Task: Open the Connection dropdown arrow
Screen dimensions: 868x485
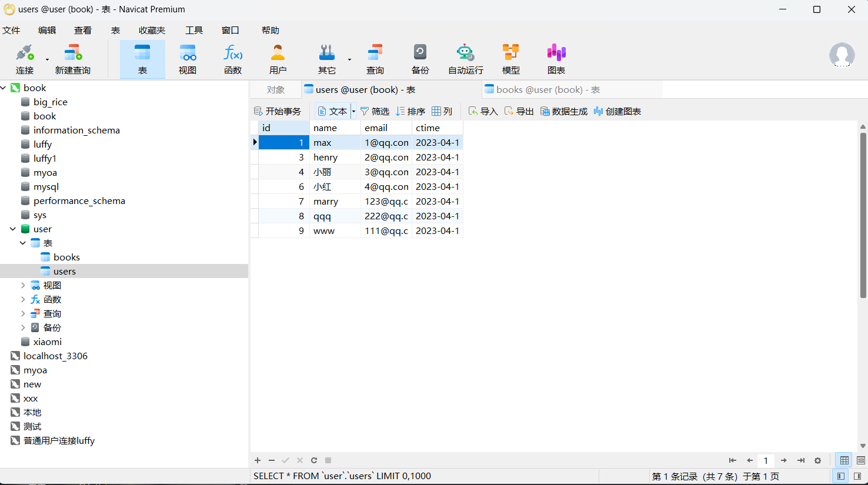Action: click(x=47, y=59)
